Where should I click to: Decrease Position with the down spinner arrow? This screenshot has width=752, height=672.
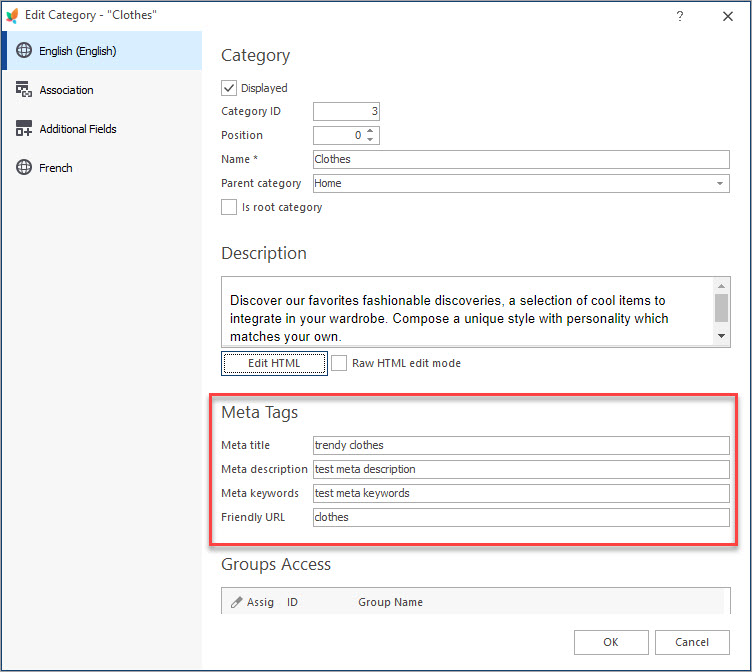(x=370, y=139)
